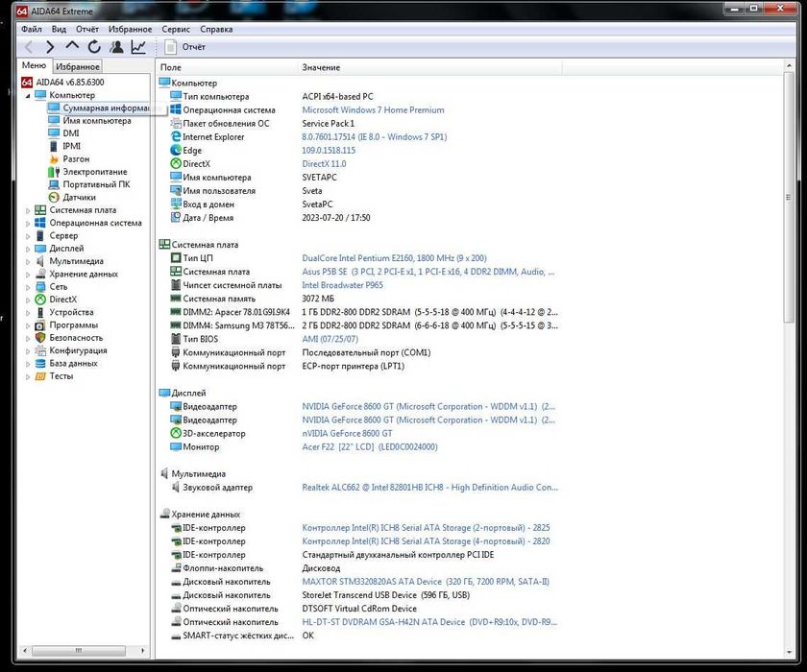Expand the Дисплей tree node
This screenshot has height=672, width=807.
28,249
